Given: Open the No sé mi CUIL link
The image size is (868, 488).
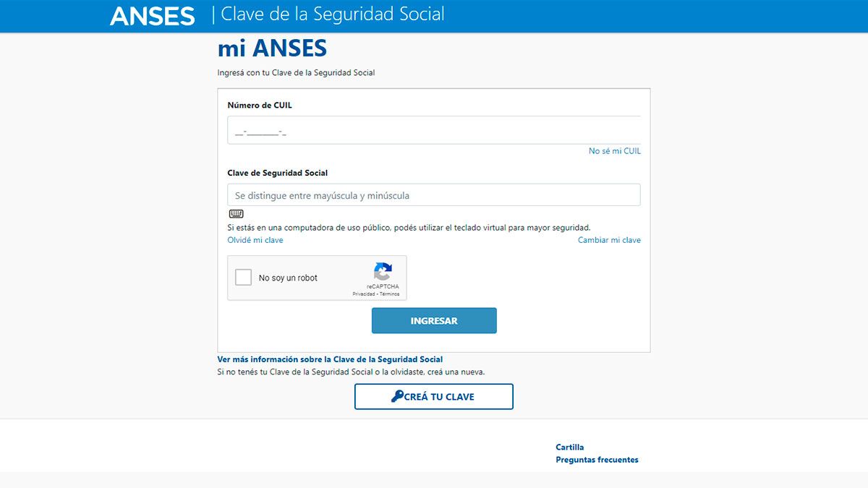Looking at the screenshot, I should pyautogui.click(x=614, y=150).
